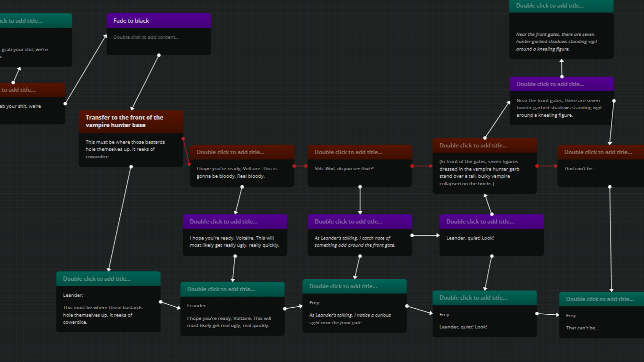The image size is (644, 362).
Task: Click purple node text "Leander, quiet! Look!"
Action: (x=470, y=238)
